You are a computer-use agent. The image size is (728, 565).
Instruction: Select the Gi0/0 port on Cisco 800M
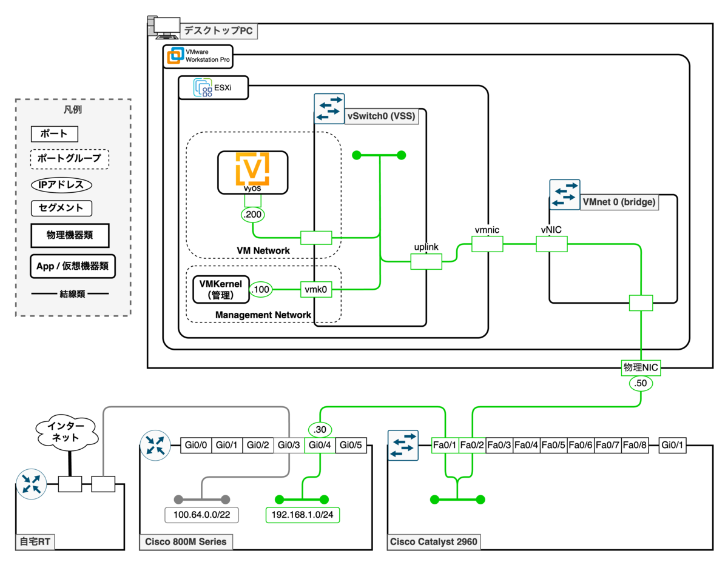click(196, 445)
